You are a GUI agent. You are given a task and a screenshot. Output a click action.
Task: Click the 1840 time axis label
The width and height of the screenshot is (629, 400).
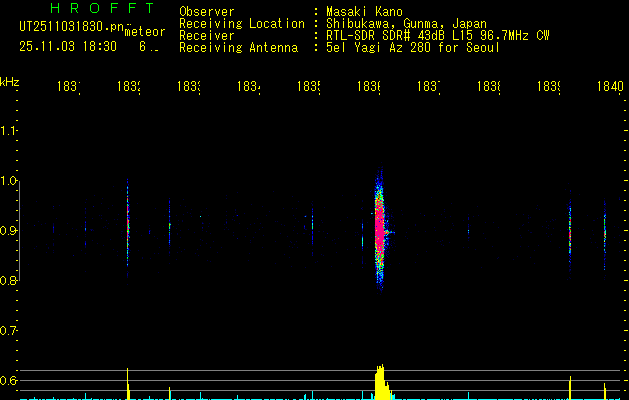point(609,87)
